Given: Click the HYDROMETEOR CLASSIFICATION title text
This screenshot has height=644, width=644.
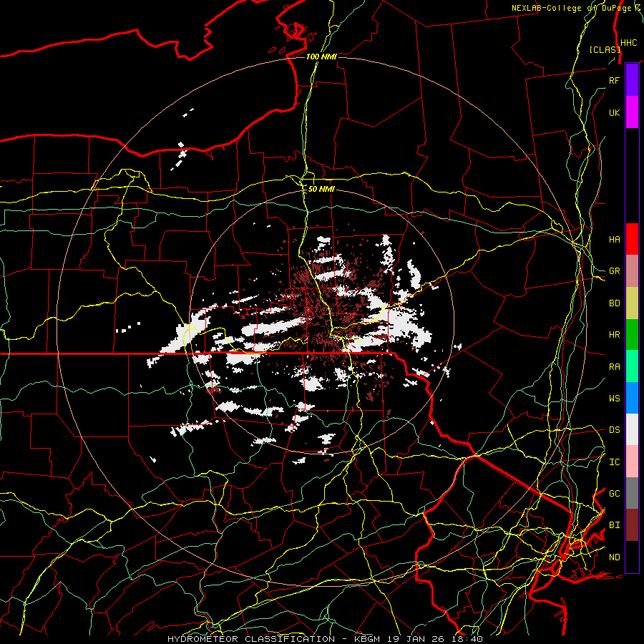Looking at the screenshot, I should [x=251, y=639].
